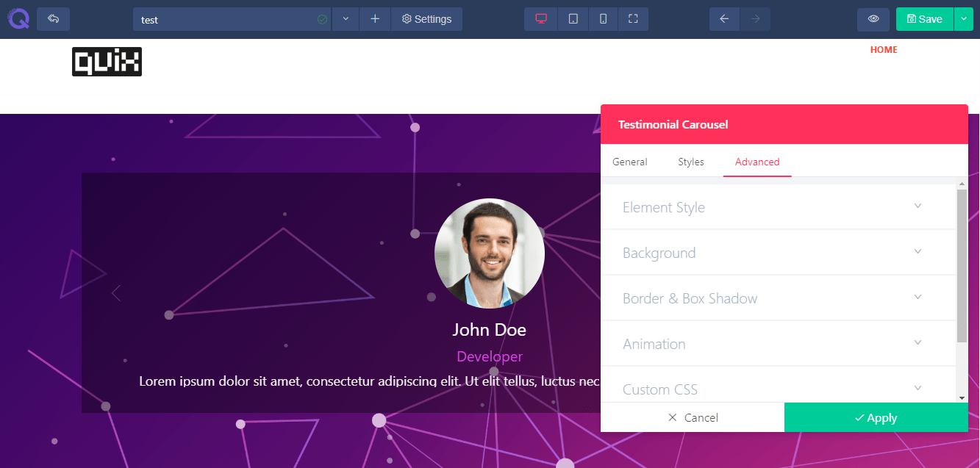Open the page name dropdown chevron

click(346, 19)
